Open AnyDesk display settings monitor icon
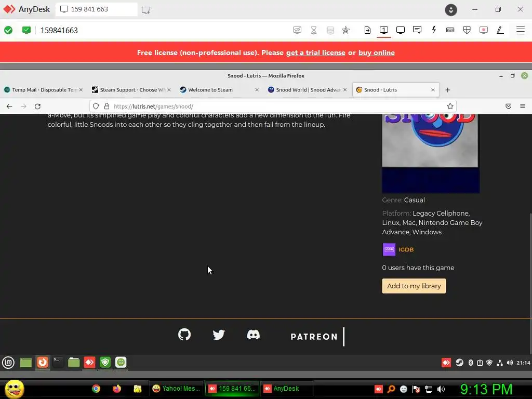The width and height of the screenshot is (532, 399). 401,30
